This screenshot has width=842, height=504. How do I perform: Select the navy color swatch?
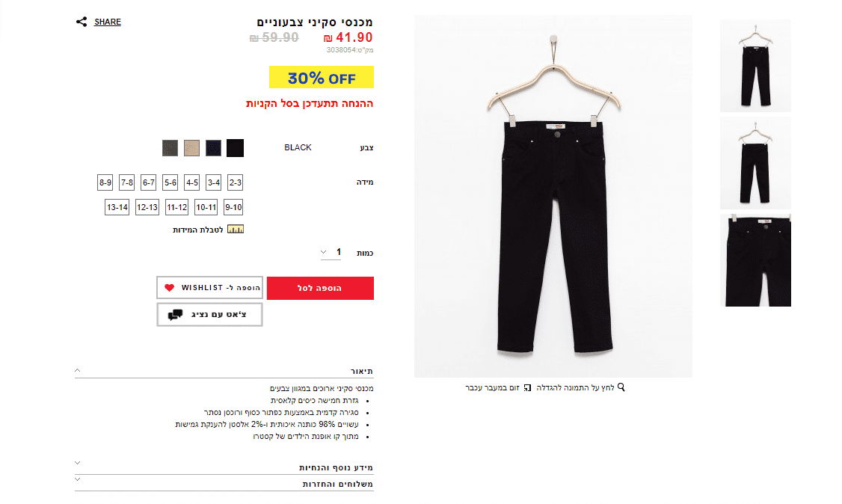(213, 147)
